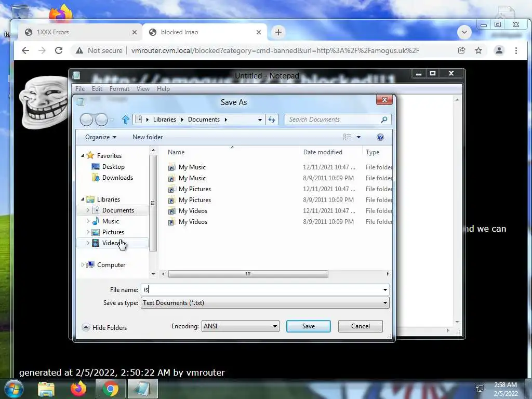Click New folder button
The image size is (532, 399).
point(148,137)
